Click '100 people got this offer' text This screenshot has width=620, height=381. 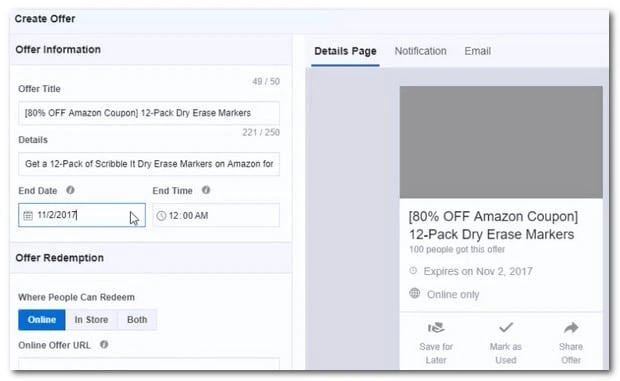tap(457, 249)
